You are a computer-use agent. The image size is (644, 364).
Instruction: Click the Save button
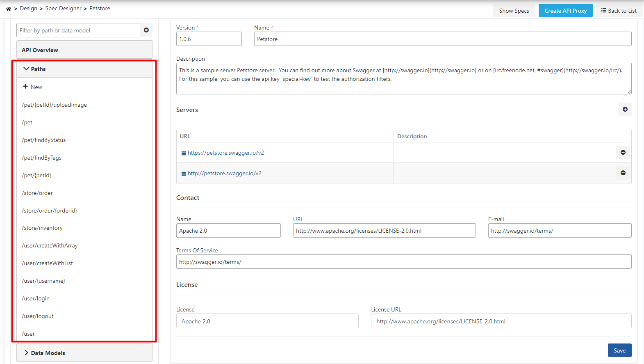619,350
